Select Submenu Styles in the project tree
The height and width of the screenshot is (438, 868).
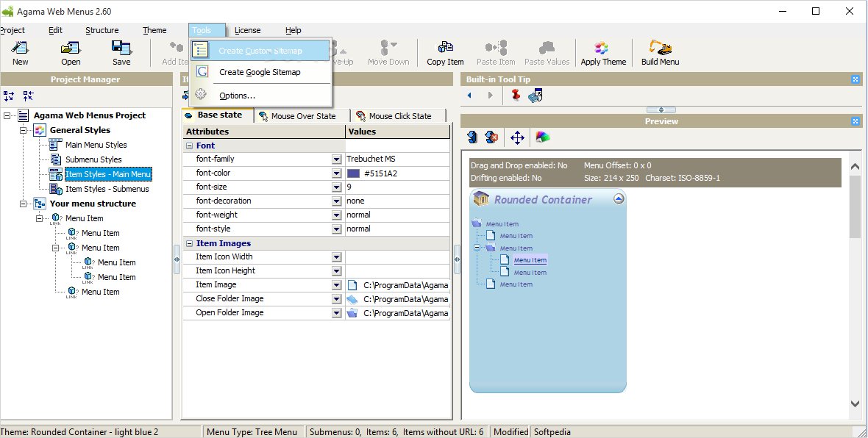pos(93,159)
